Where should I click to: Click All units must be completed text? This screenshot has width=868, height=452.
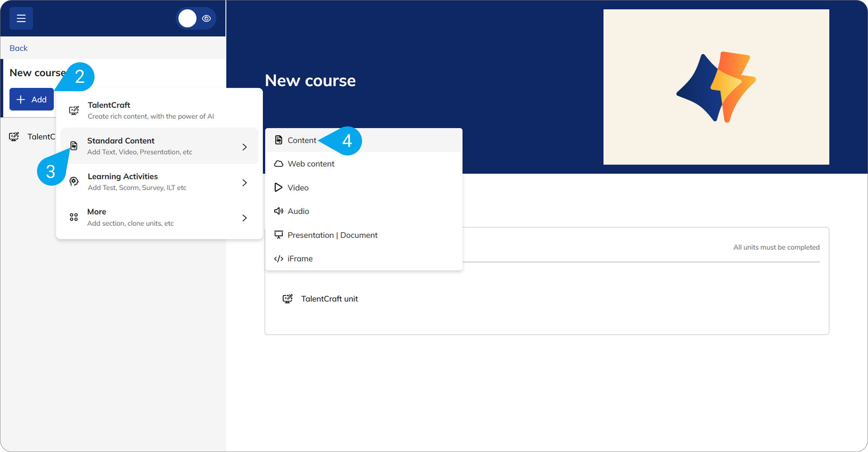(776, 247)
